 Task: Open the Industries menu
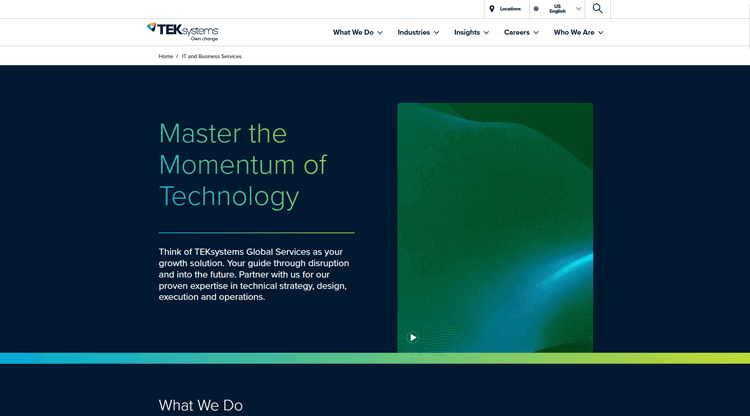pos(413,32)
